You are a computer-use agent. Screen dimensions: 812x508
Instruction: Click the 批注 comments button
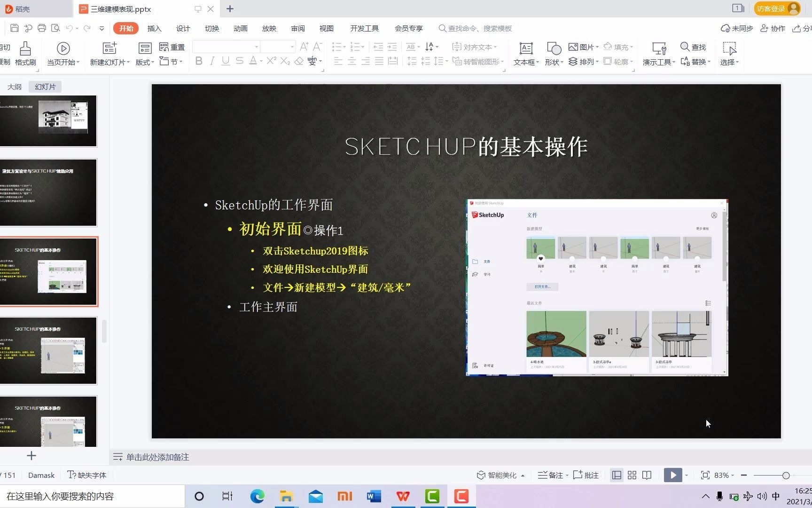click(586, 475)
